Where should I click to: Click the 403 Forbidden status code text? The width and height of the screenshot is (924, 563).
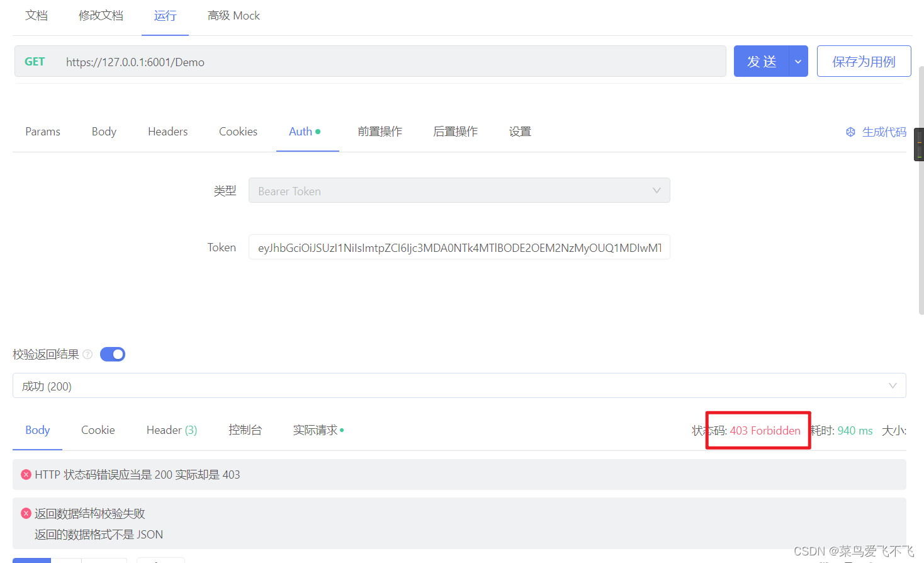[x=765, y=431]
